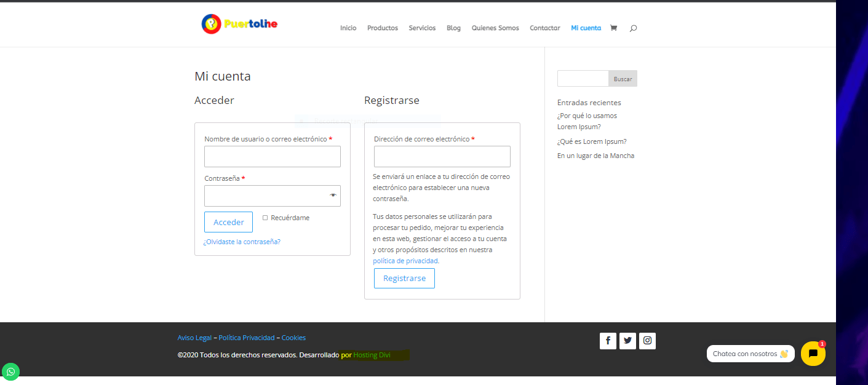Open the search magnifier in header
The width and height of the screenshot is (868, 385).
click(633, 28)
